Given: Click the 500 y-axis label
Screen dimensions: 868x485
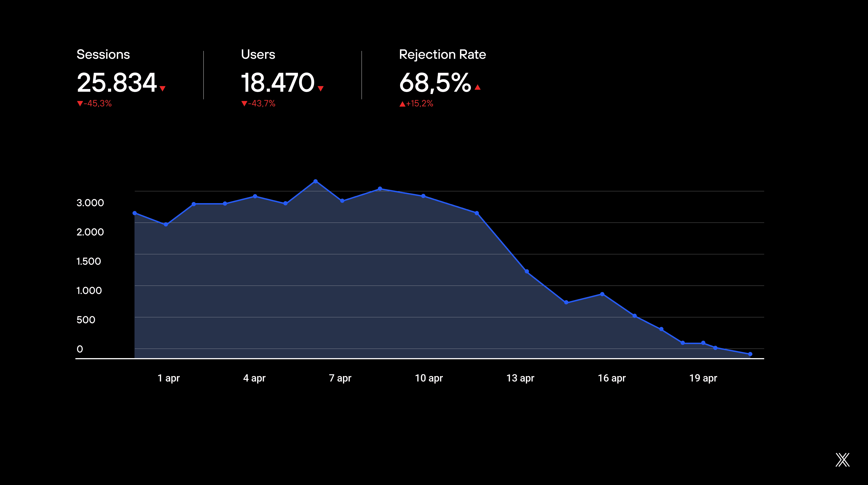Looking at the screenshot, I should pos(86,320).
